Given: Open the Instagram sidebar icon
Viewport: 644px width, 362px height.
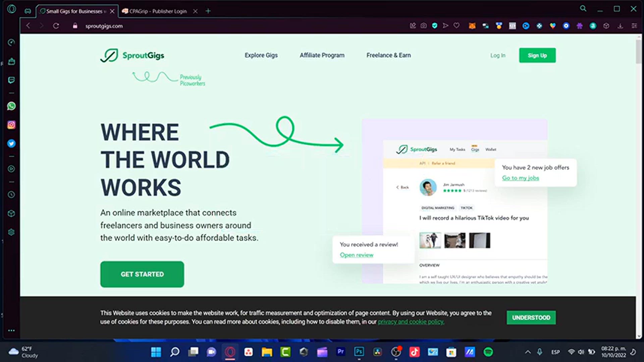Looking at the screenshot, I should pyautogui.click(x=11, y=125).
